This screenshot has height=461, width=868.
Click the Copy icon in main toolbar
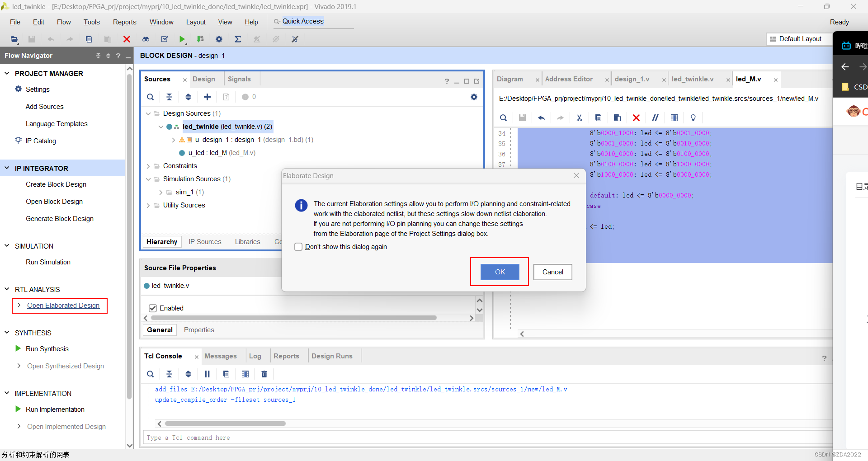coord(89,39)
